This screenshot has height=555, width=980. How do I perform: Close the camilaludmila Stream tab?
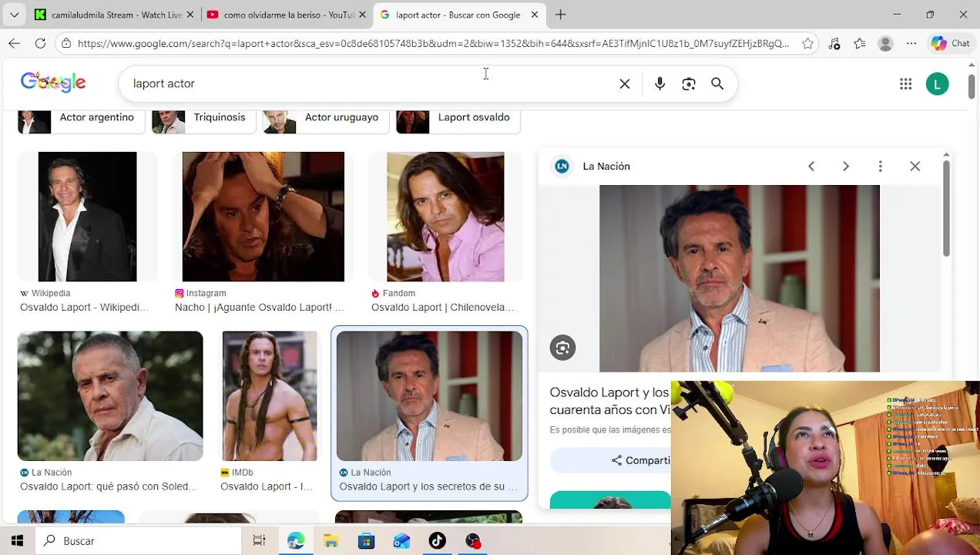(x=190, y=15)
